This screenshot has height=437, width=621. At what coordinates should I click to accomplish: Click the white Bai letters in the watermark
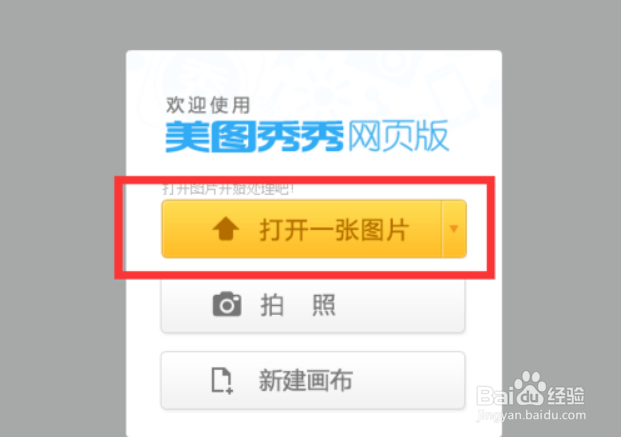495,395
